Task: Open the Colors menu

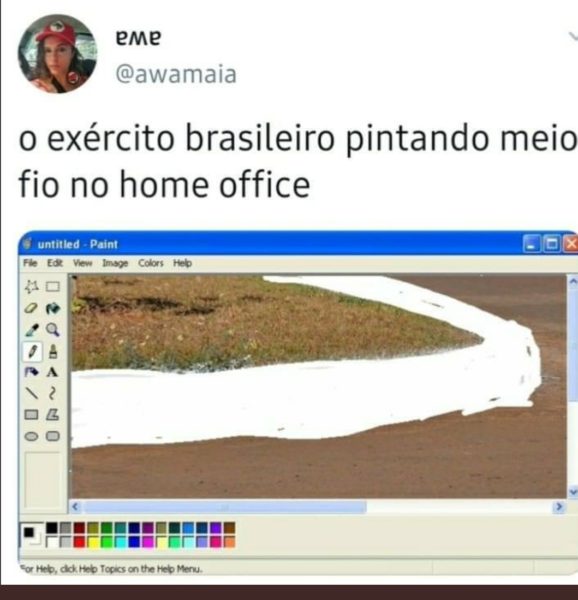Action: coord(151,263)
